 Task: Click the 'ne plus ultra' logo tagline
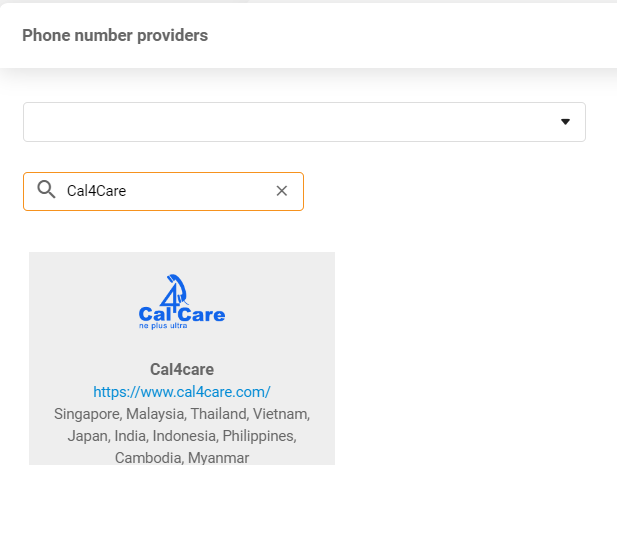pos(163,326)
